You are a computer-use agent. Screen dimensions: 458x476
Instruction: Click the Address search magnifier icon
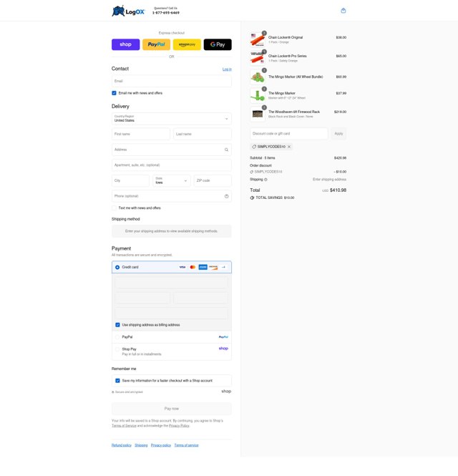226,150
